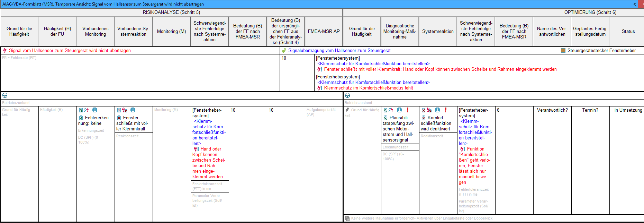
Task: Click the 'FMEA-MSR AP' column header
Action: tap(324, 32)
